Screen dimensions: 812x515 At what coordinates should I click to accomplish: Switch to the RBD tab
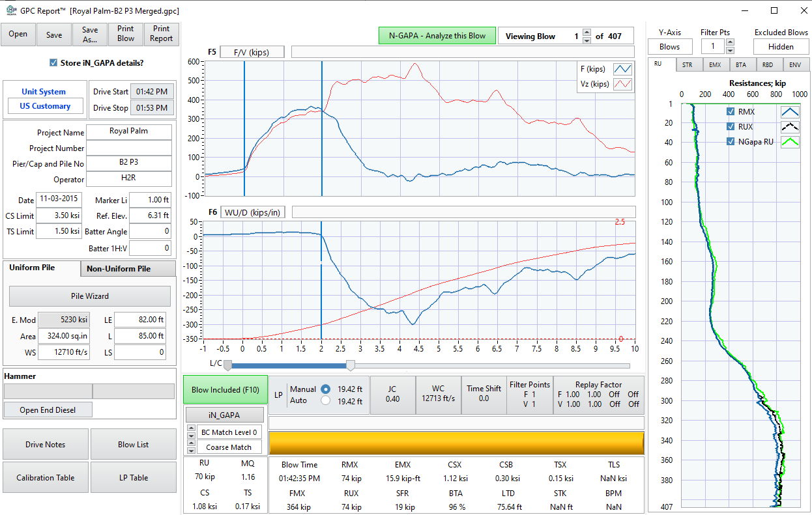click(768, 64)
